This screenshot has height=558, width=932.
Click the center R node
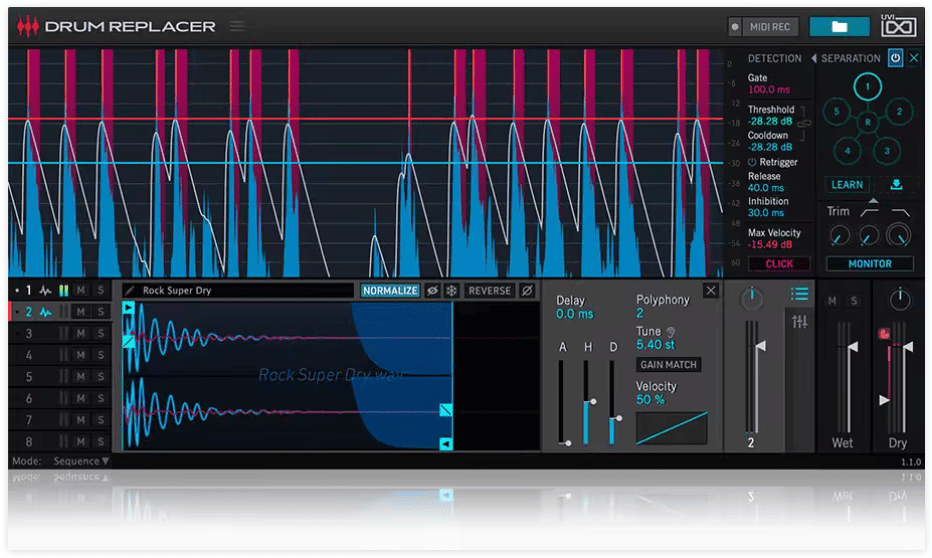coord(867,122)
